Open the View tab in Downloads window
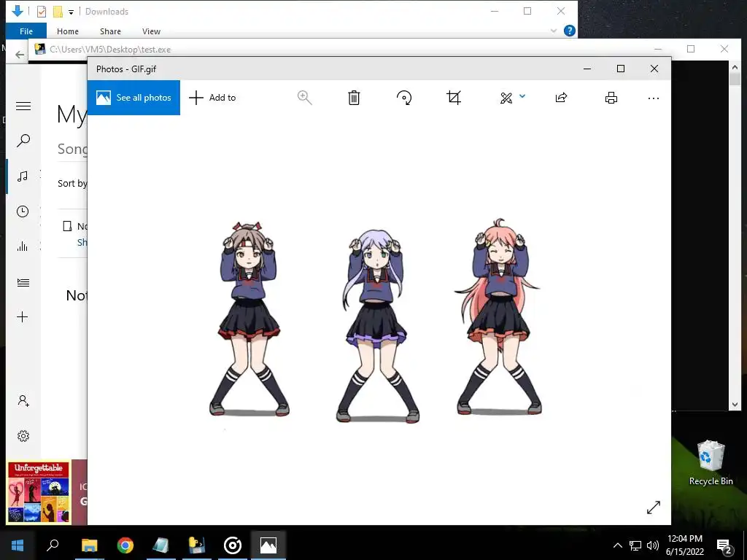 tap(151, 31)
